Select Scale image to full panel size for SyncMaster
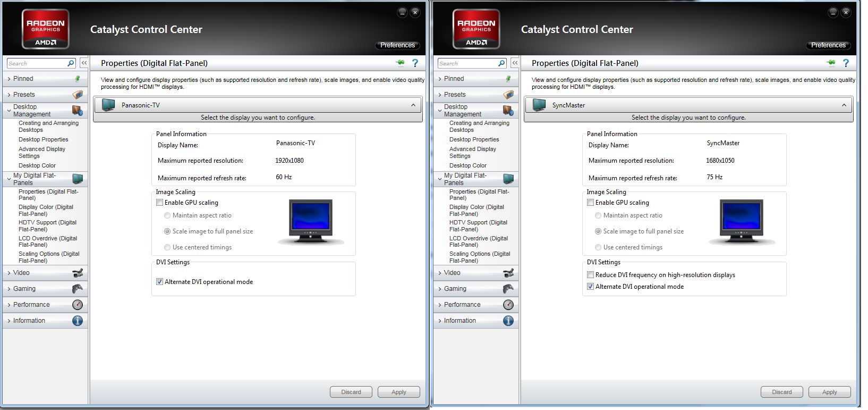Screen dimensions: 868x410 598,231
